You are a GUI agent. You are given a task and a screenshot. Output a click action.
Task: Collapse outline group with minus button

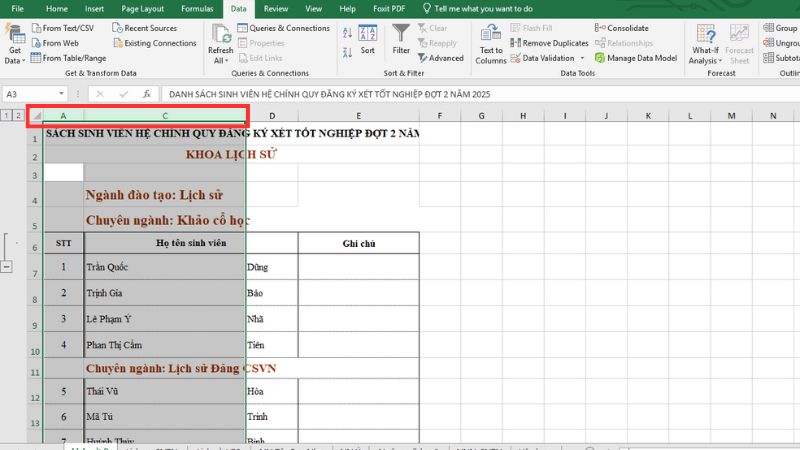[6, 267]
